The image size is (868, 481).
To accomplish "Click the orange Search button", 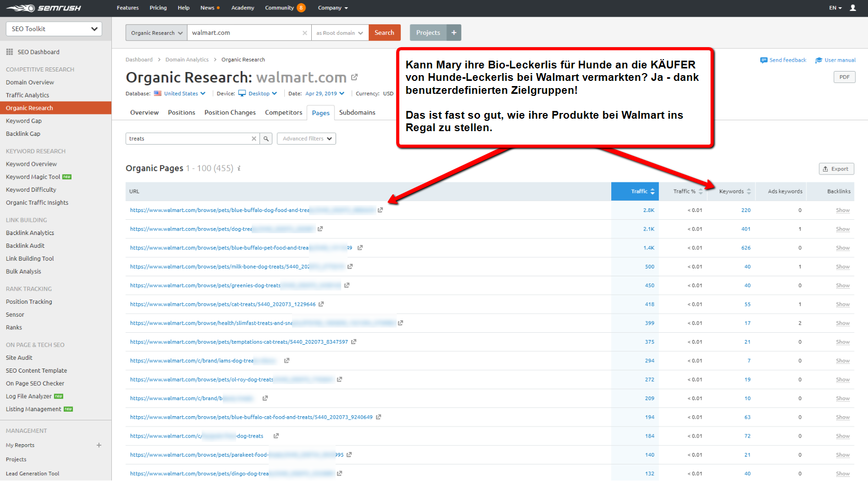I will [384, 33].
